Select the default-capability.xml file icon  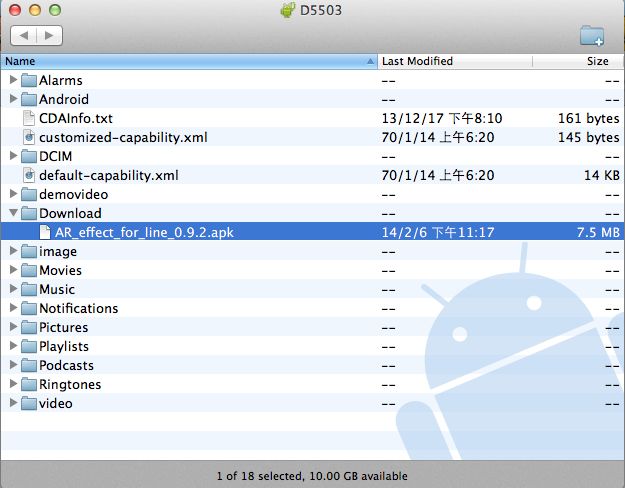click(x=29, y=175)
